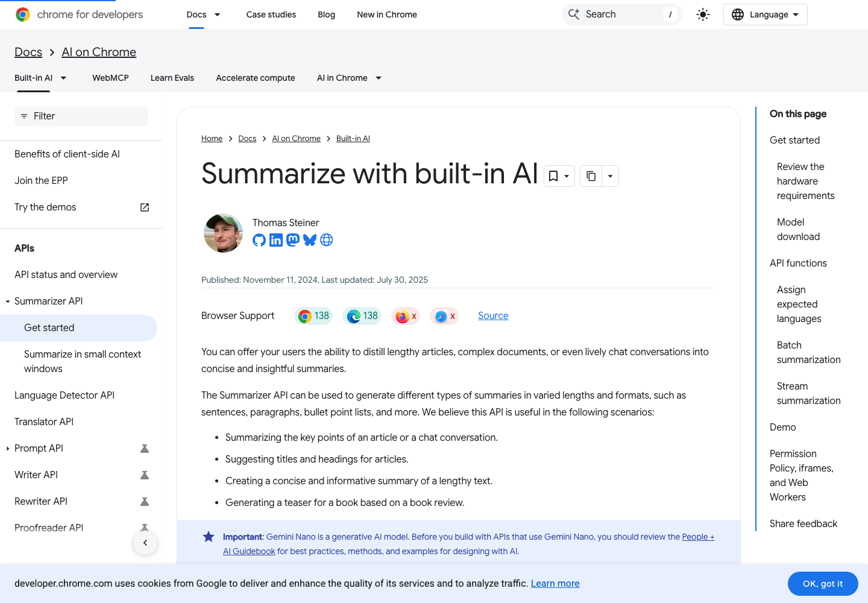Viewport: 868px width, 603px height.
Task: Toggle the light/dark theme sun icon
Action: pos(703,14)
